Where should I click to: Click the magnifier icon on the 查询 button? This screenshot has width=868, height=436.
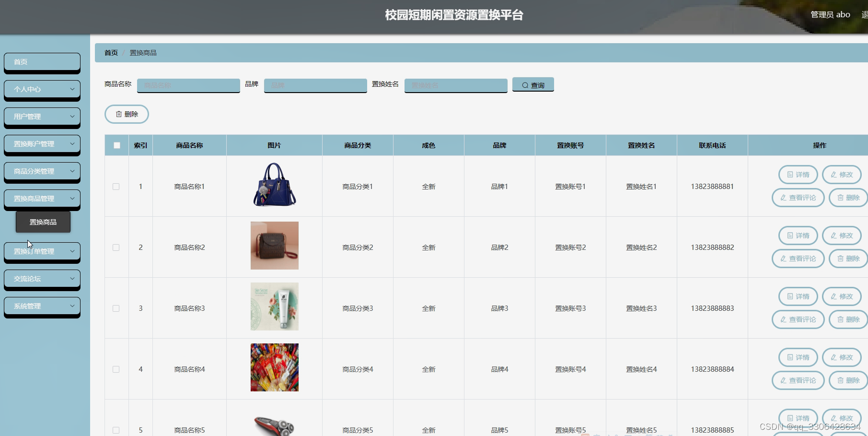click(x=525, y=84)
